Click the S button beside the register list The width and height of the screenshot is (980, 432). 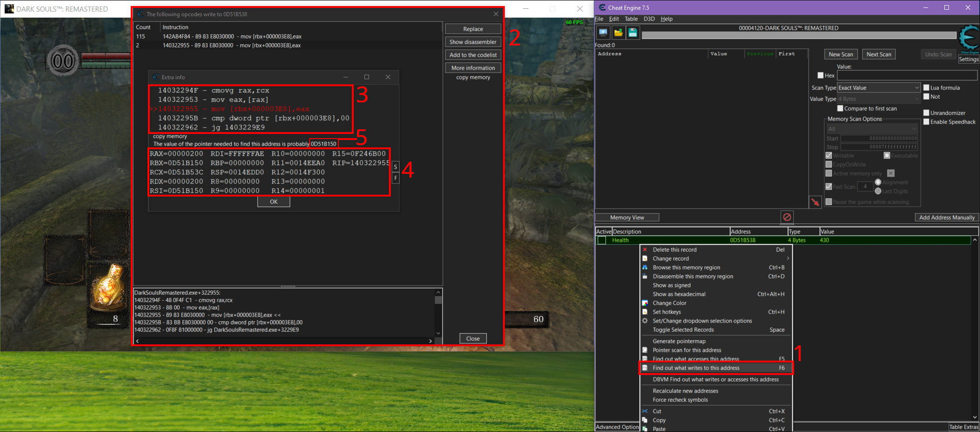click(x=395, y=167)
